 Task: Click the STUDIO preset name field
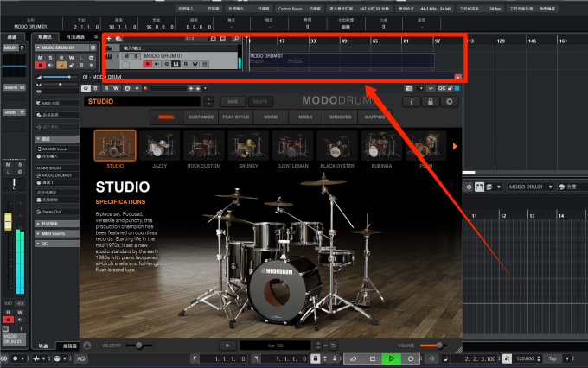142,102
